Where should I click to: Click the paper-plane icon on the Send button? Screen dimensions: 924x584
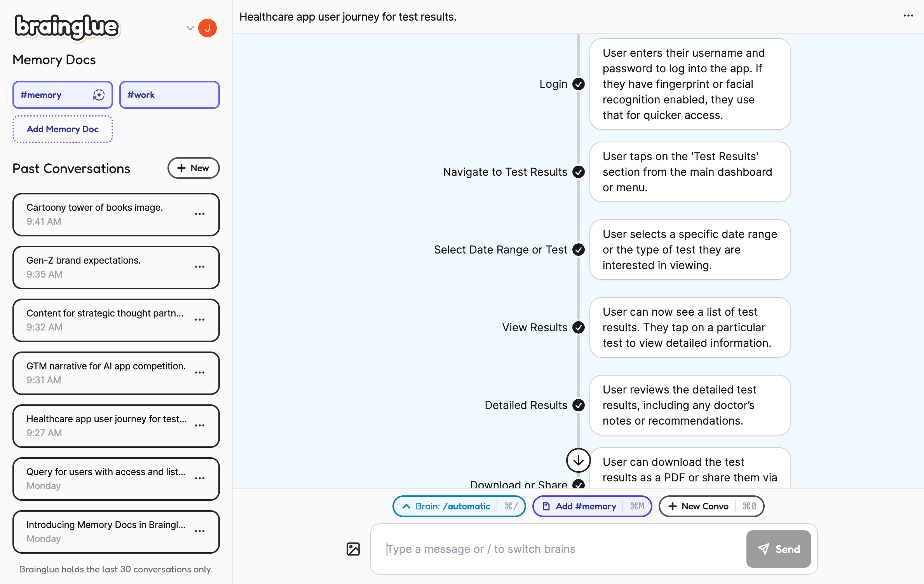click(x=764, y=549)
